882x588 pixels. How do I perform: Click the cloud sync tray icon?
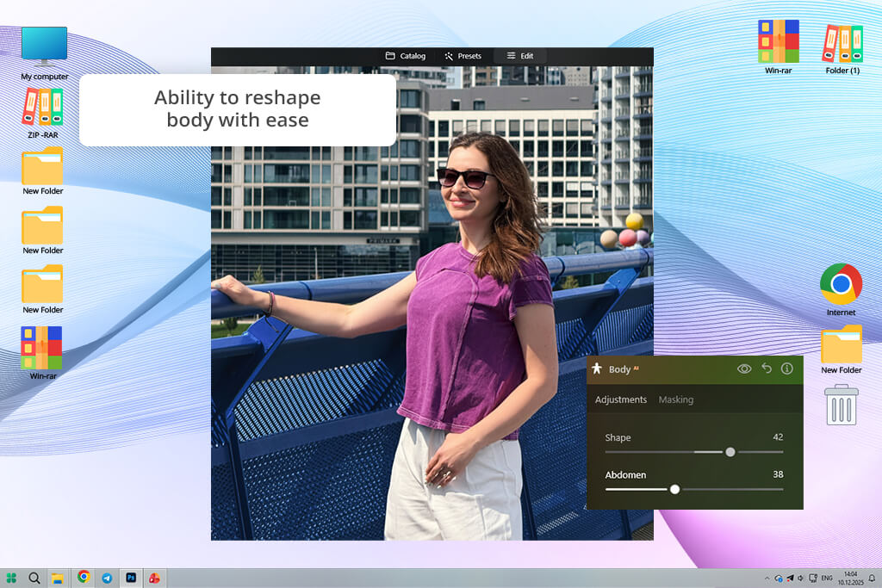(779, 578)
